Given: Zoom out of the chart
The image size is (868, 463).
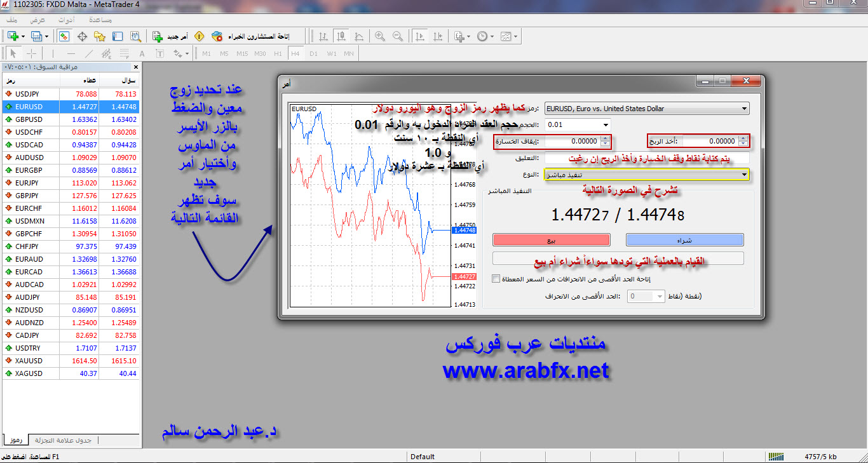Looking at the screenshot, I should 398,36.
